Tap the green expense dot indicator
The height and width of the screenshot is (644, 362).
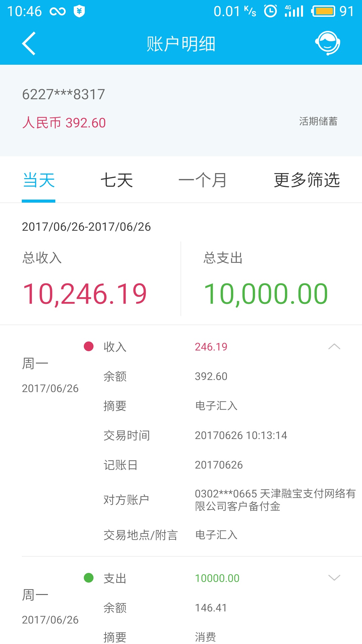coord(88,578)
